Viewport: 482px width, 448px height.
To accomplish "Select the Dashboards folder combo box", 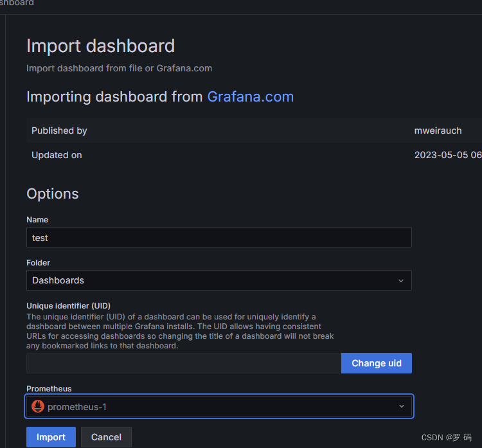I will (219, 280).
